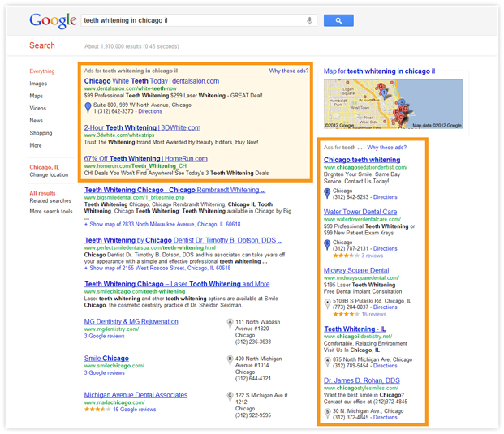Click 16 reviews under Midway Square Dental
504x434 pixels.
click(373, 314)
